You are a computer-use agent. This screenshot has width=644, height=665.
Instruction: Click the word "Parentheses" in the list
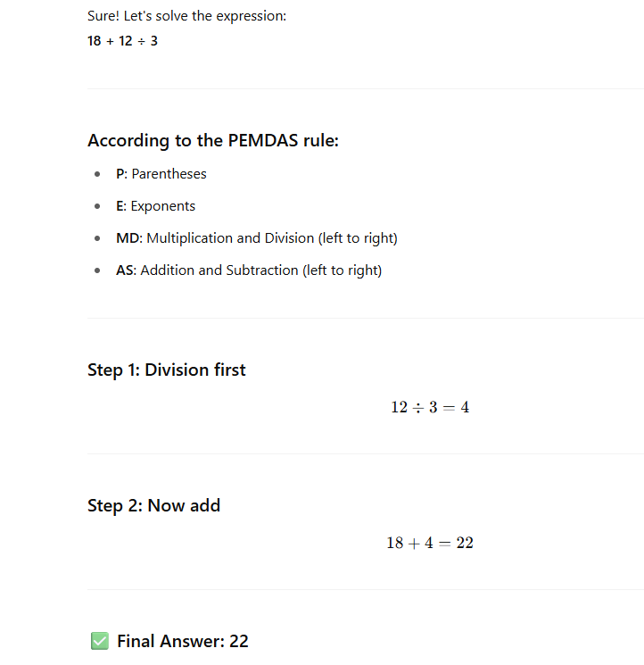point(169,174)
